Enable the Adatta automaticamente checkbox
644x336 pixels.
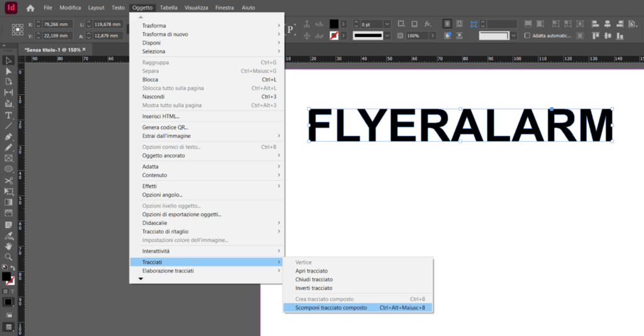coord(527,36)
